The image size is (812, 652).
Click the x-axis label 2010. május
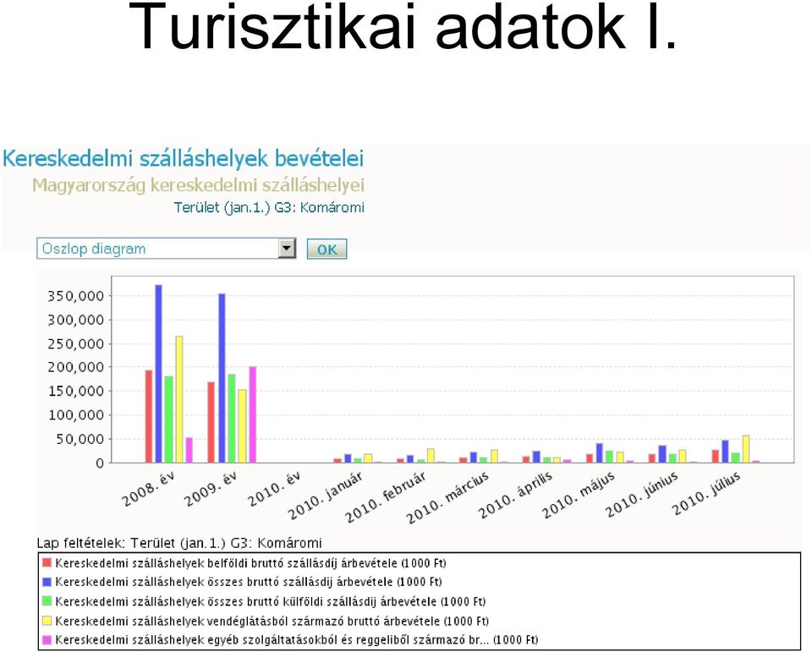click(579, 495)
